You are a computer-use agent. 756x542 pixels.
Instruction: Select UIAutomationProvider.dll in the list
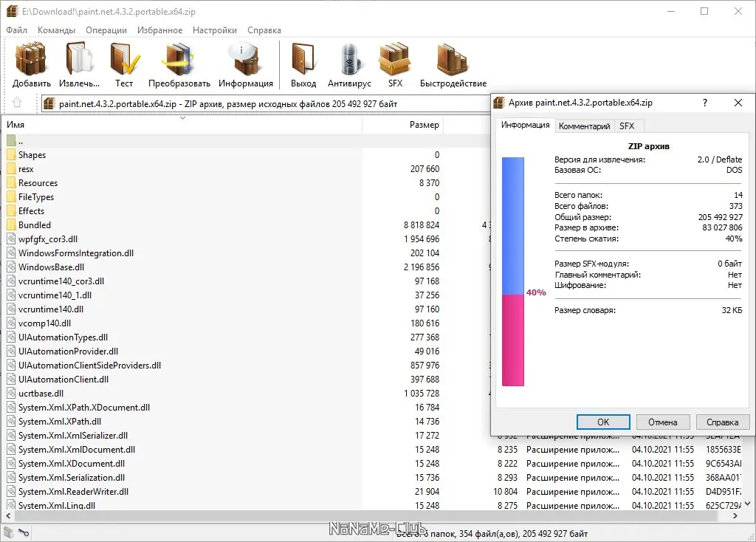pyautogui.click(x=68, y=351)
